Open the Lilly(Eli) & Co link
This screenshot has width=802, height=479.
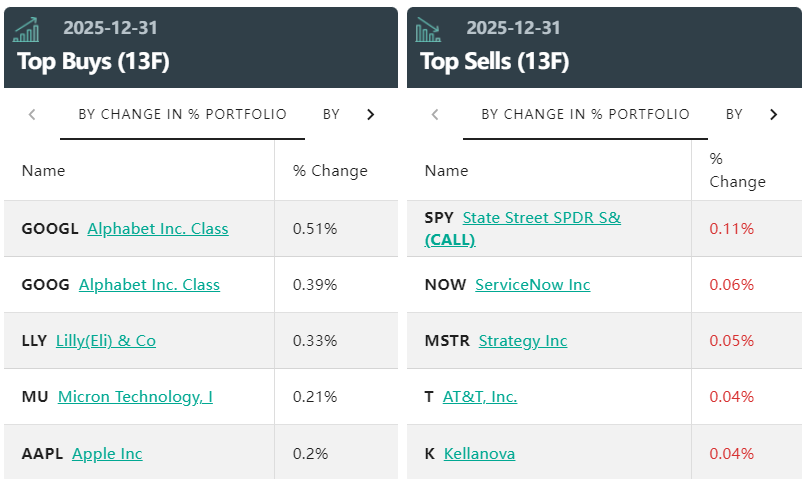click(x=106, y=340)
